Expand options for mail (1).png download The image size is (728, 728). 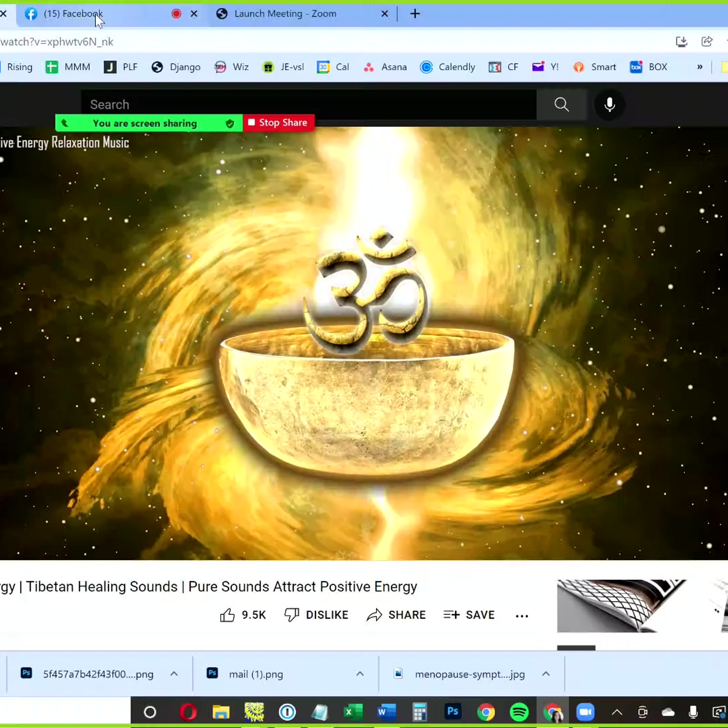(x=360, y=674)
